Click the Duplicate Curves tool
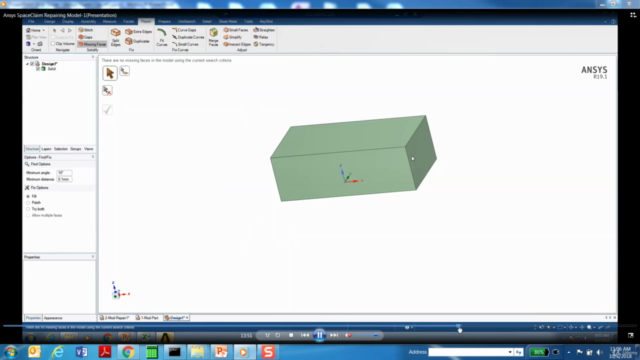The image size is (640, 360). pyautogui.click(x=188, y=37)
